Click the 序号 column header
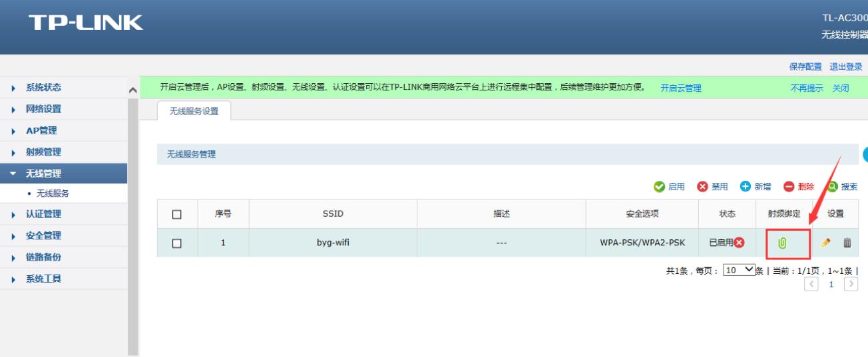Image resolution: width=868 pixels, height=357 pixels. (x=223, y=214)
